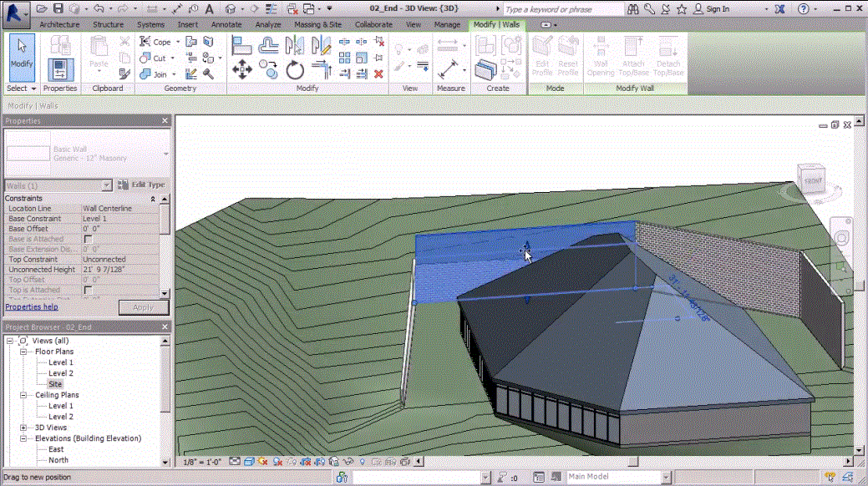868x486 pixels.
Task: Click the Match Type Properties brush
Action: pos(124,73)
